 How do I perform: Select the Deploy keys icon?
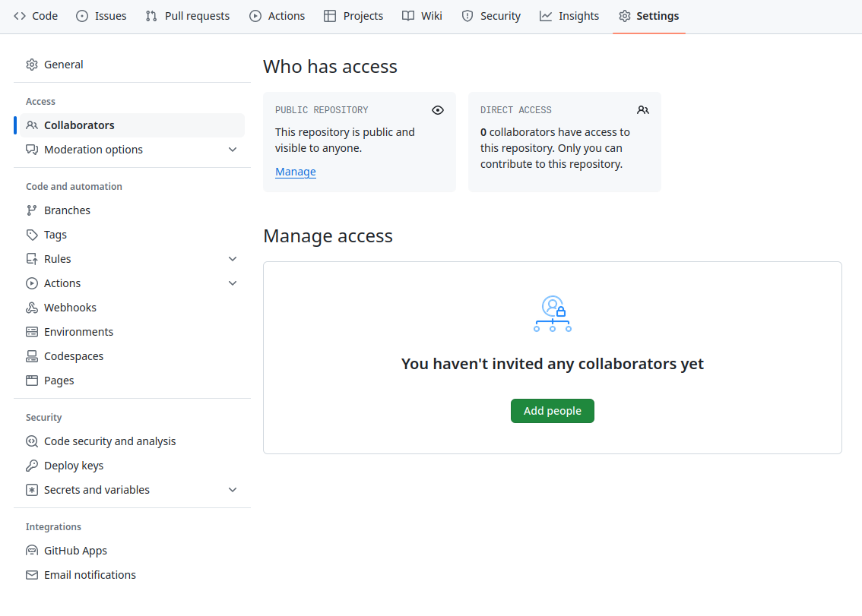[x=31, y=465]
